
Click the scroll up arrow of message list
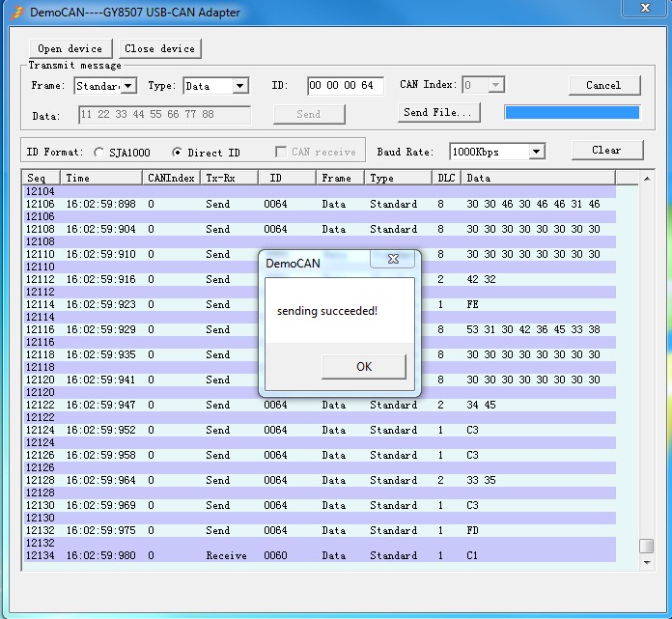[647, 179]
